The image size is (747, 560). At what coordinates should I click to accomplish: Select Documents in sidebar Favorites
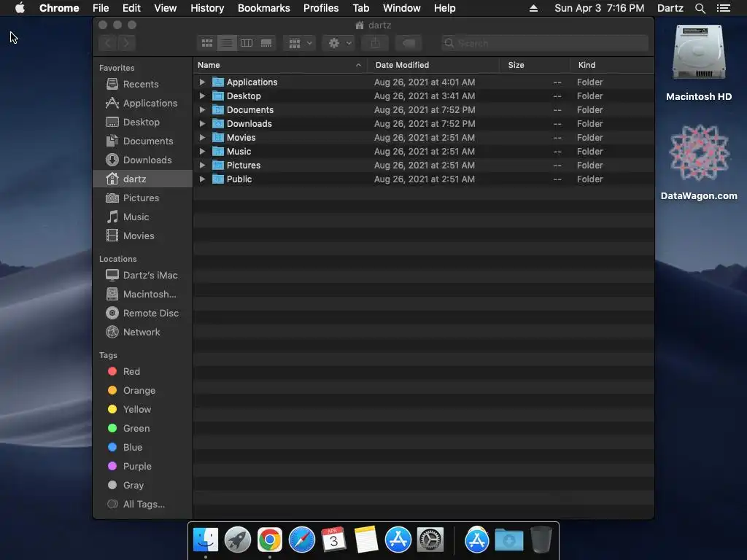tap(142, 141)
